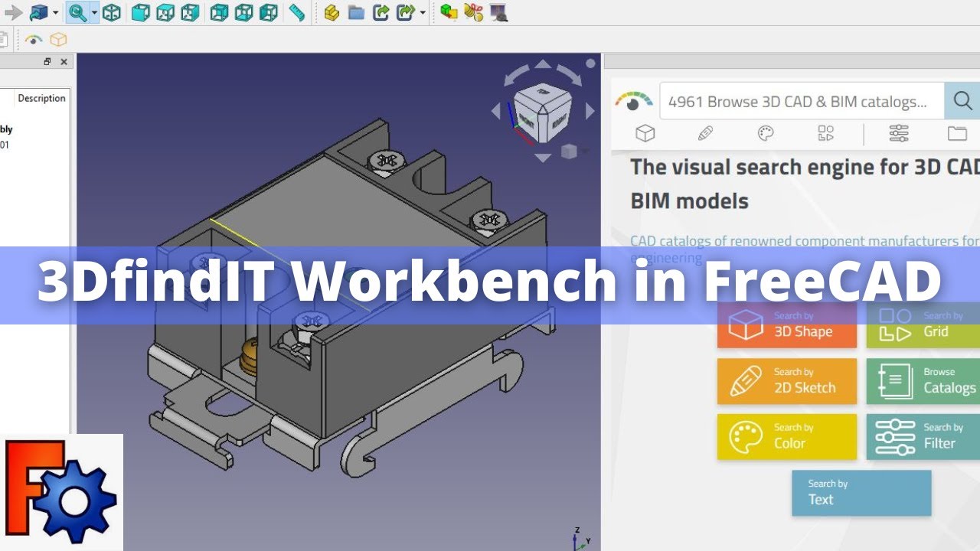Click the Search by 2D Sketch tile

click(787, 381)
